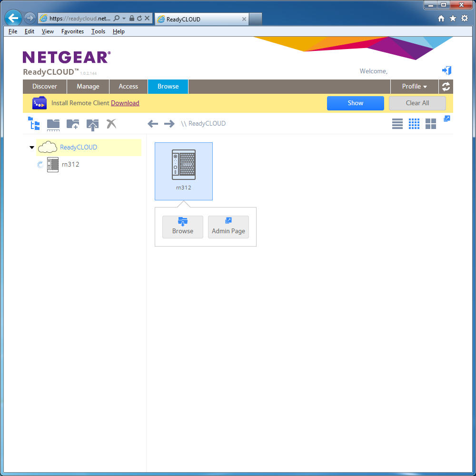
Task: Open the Access tab
Action: [x=129, y=87]
